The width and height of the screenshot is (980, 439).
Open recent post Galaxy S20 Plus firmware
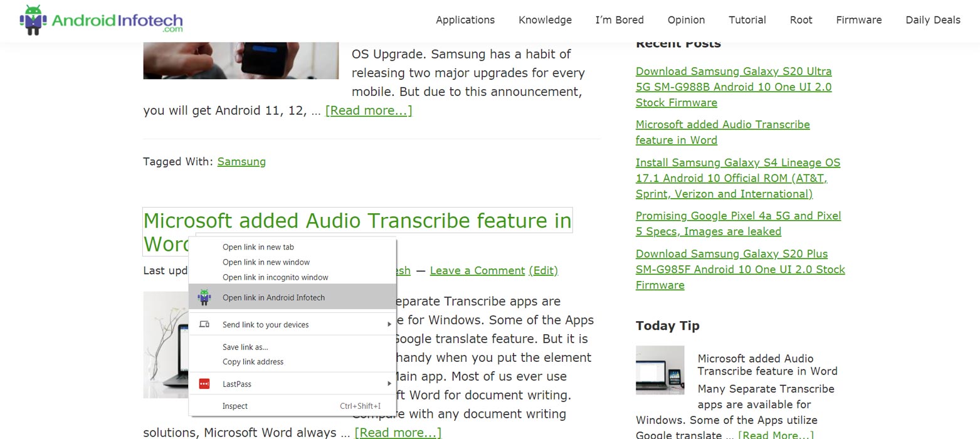pos(740,269)
